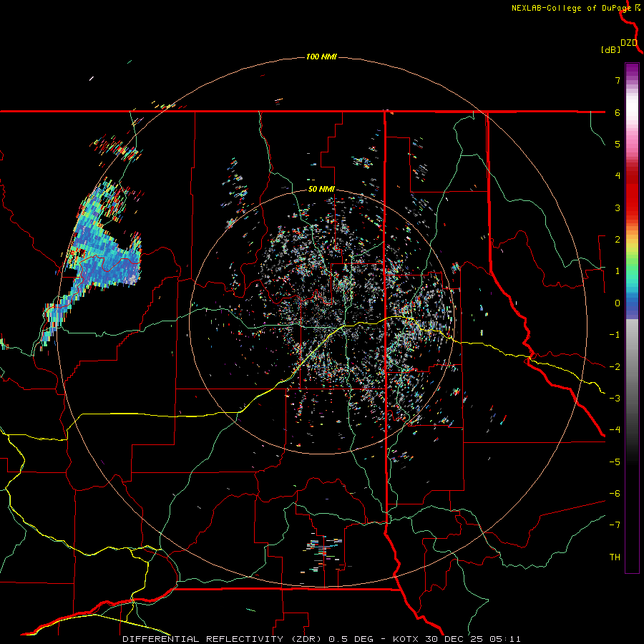
Task: Select the -3 dB scale label
Action: (615, 399)
